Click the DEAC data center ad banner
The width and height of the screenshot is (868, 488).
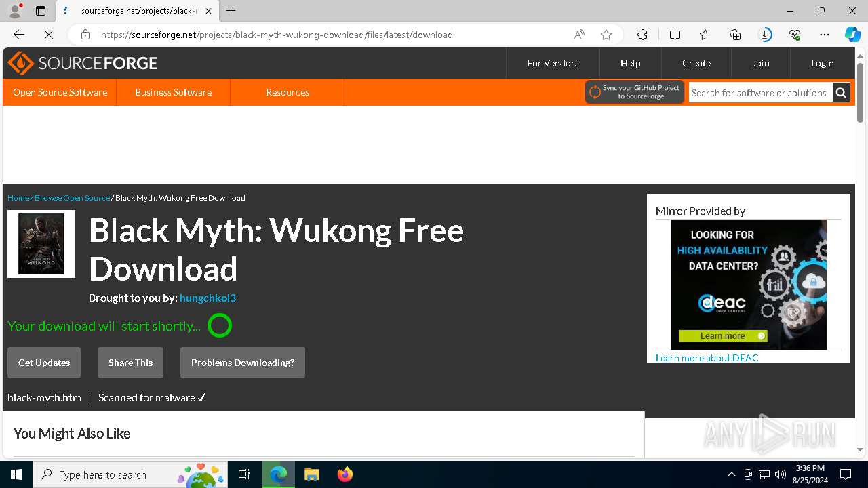coord(749,285)
